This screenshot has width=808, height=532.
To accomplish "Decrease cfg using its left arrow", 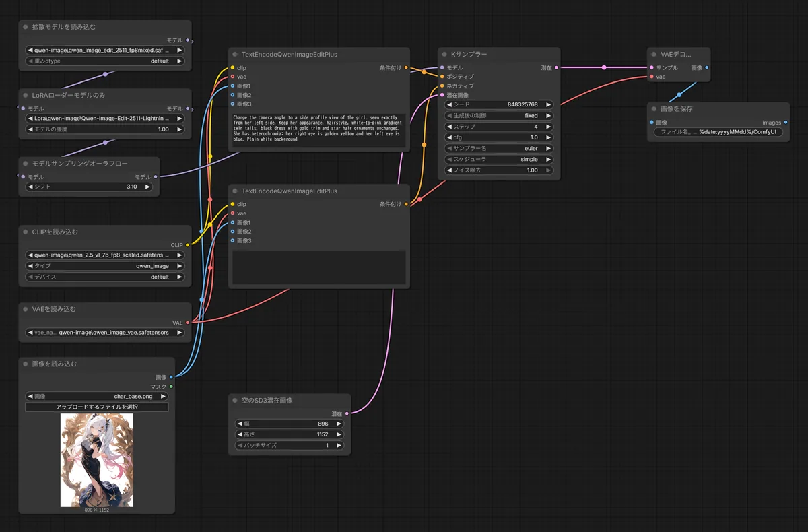I will [x=449, y=137].
